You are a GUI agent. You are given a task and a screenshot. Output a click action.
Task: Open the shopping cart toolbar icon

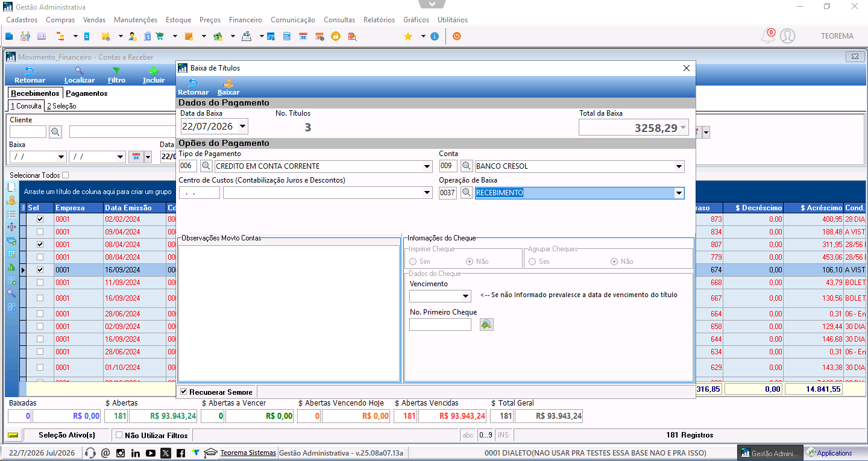160,36
